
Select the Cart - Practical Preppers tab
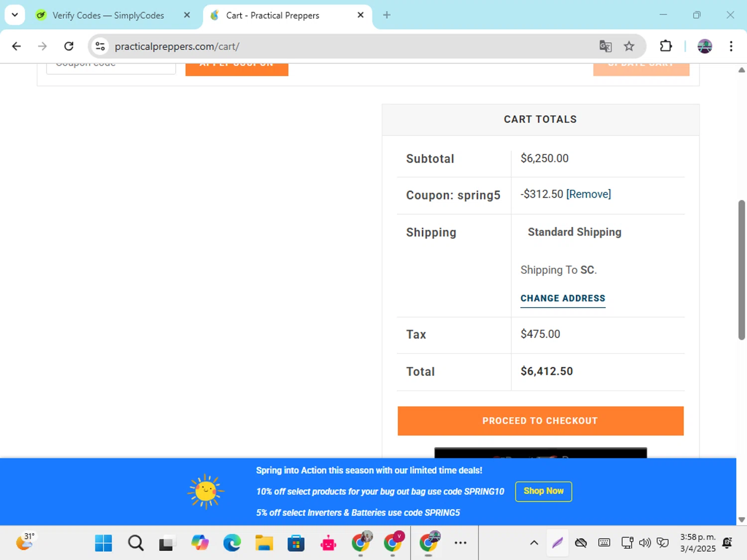coord(272,15)
